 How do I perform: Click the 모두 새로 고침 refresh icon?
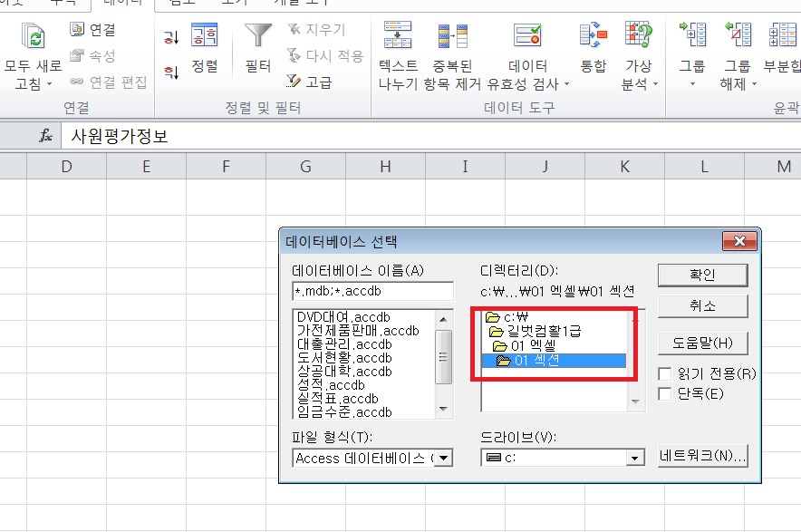pos(34,38)
